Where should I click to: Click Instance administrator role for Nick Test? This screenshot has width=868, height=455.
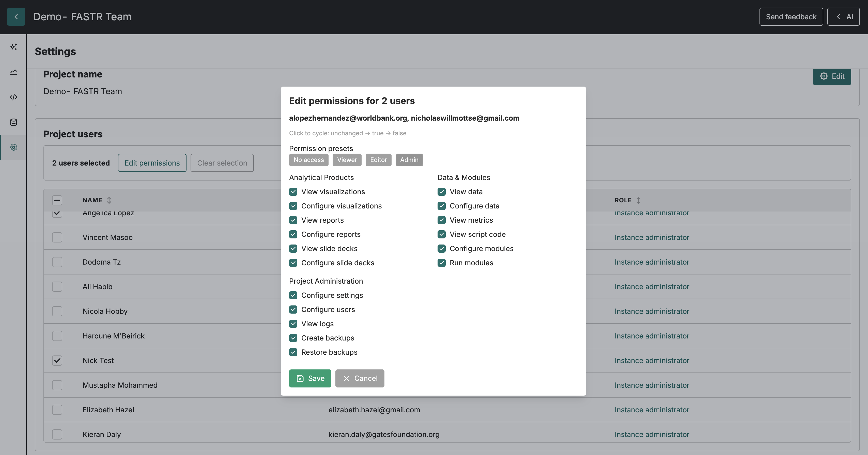(x=652, y=360)
